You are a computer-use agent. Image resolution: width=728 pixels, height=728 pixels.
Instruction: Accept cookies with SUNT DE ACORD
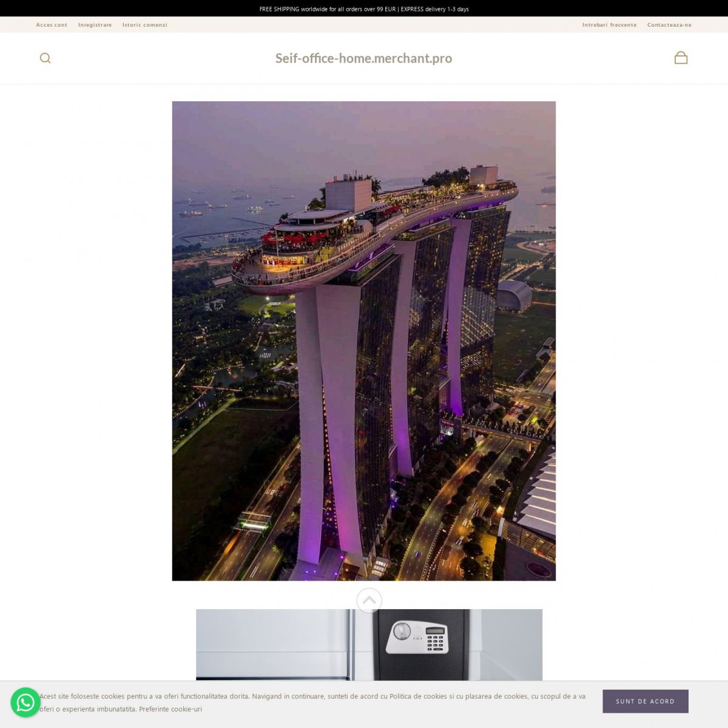click(x=645, y=701)
